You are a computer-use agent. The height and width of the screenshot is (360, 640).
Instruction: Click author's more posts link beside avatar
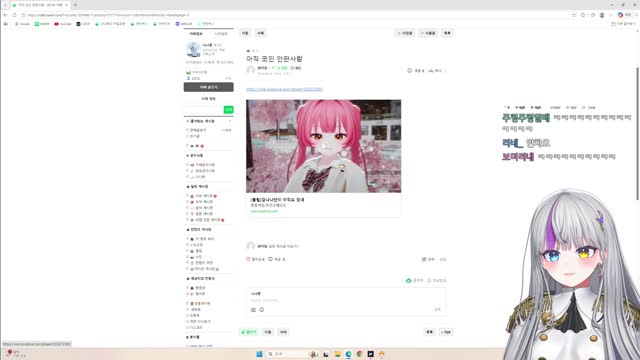(278, 246)
